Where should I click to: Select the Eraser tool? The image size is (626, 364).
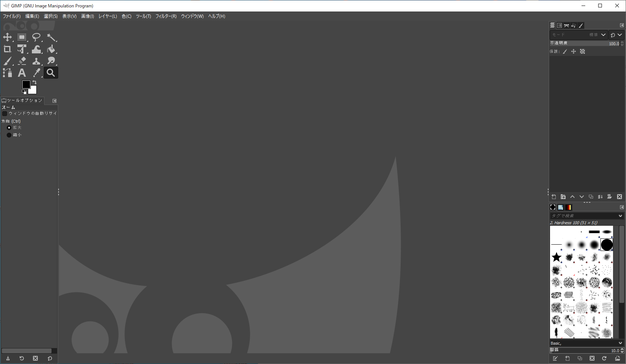pyautogui.click(x=22, y=61)
